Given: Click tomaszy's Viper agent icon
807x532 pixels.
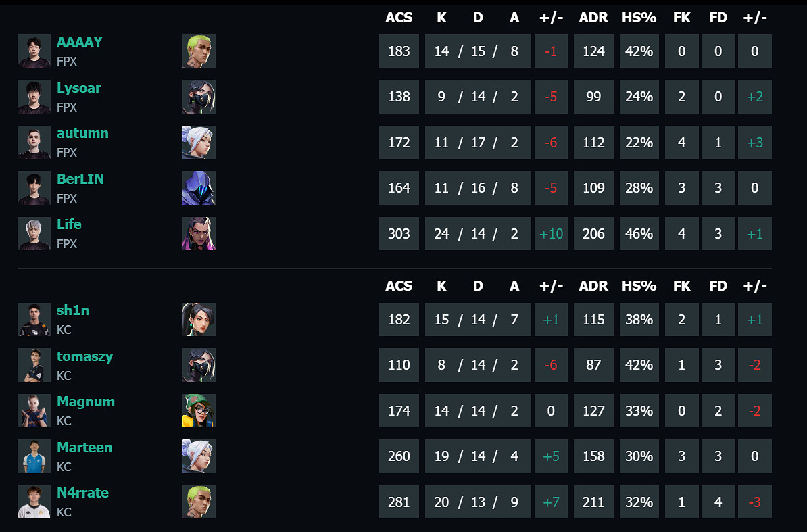Looking at the screenshot, I should pos(199,365).
